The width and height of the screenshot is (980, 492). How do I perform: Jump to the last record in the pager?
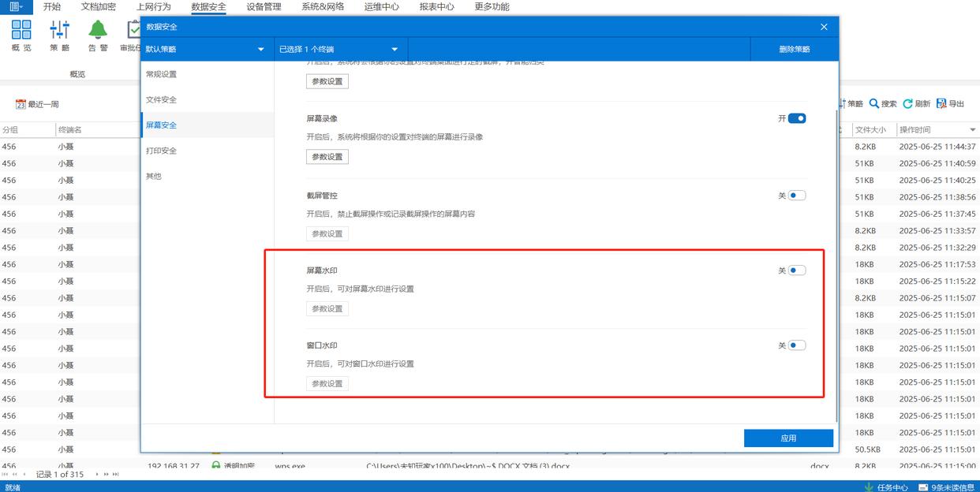[x=116, y=475]
